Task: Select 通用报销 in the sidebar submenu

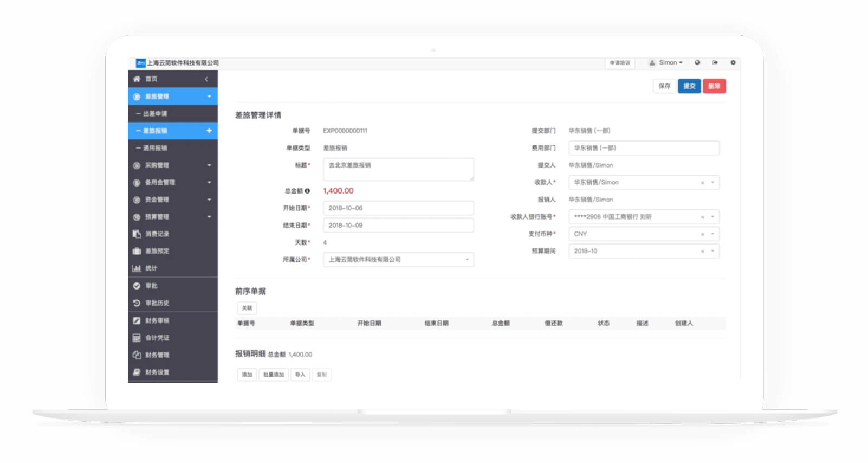Action: [155, 148]
